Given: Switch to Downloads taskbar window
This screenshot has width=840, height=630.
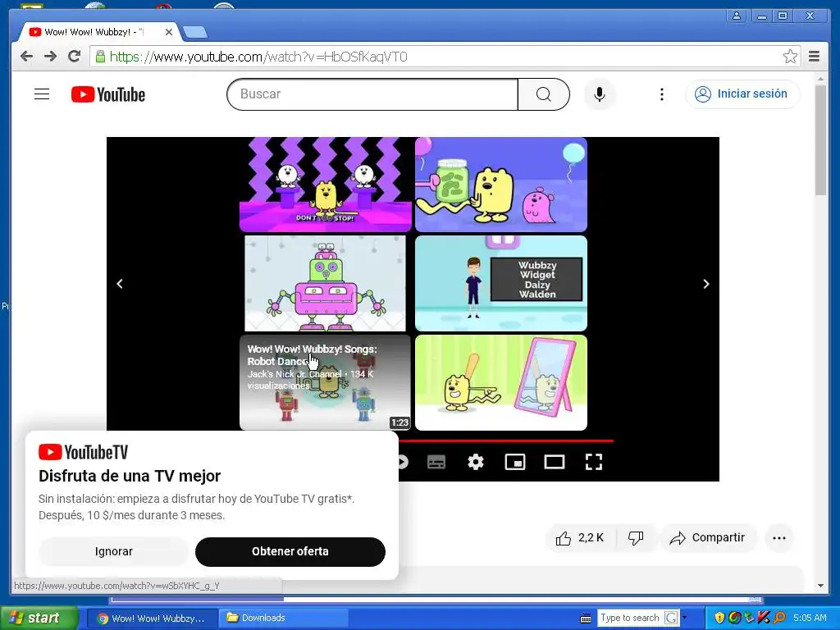Looking at the screenshot, I should point(283,618).
